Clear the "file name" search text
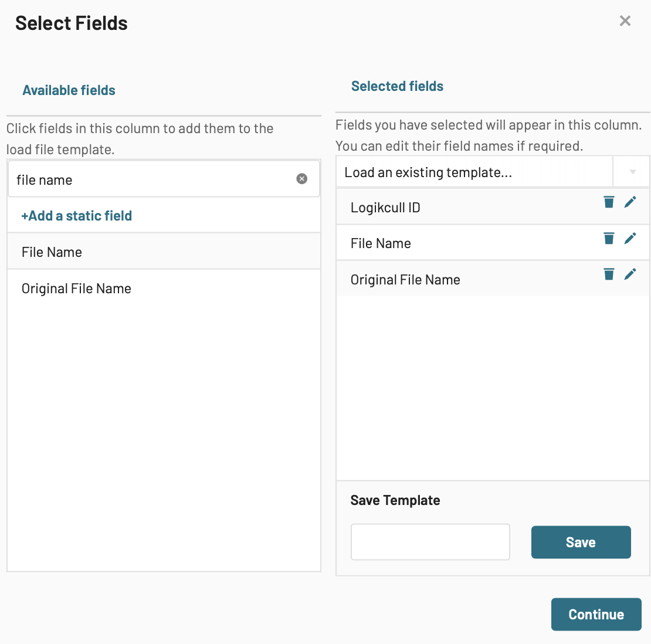The height and width of the screenshot is (644, 651). 302,179
